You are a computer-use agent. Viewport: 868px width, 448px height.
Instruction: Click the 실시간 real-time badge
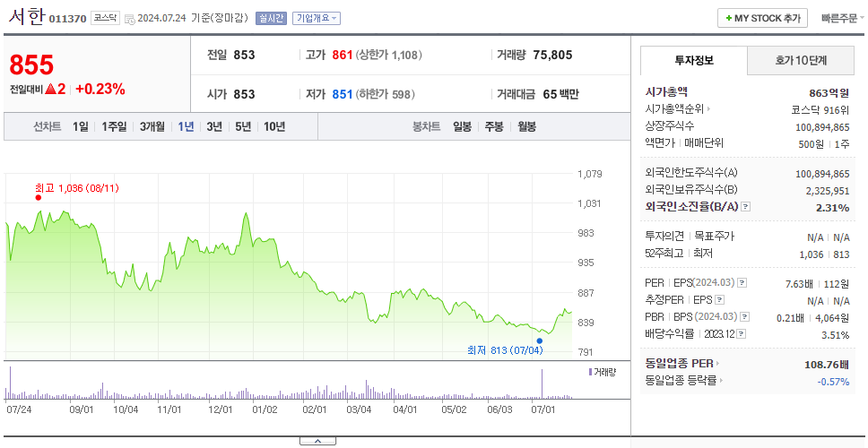click(x=271, y=18)
